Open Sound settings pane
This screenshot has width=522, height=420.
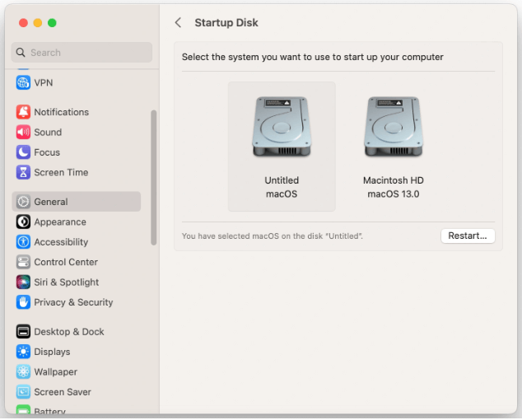[77, 133]
